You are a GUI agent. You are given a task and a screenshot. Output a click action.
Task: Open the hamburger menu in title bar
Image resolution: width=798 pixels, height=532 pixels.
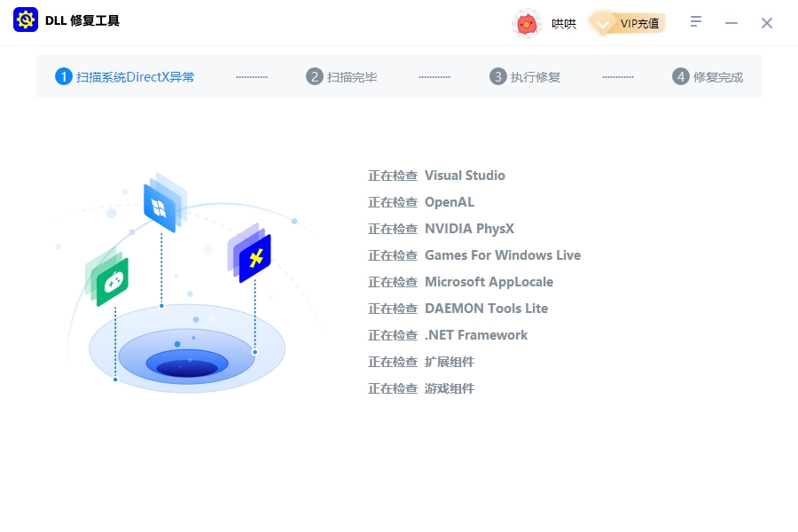tap(697, 22)
